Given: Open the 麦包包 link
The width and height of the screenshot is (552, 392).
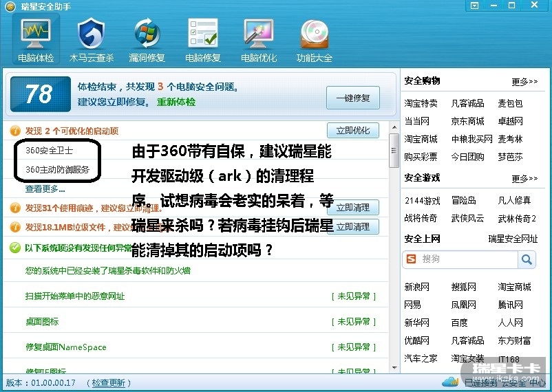Looking at the screenshot, I should [510, 103].
